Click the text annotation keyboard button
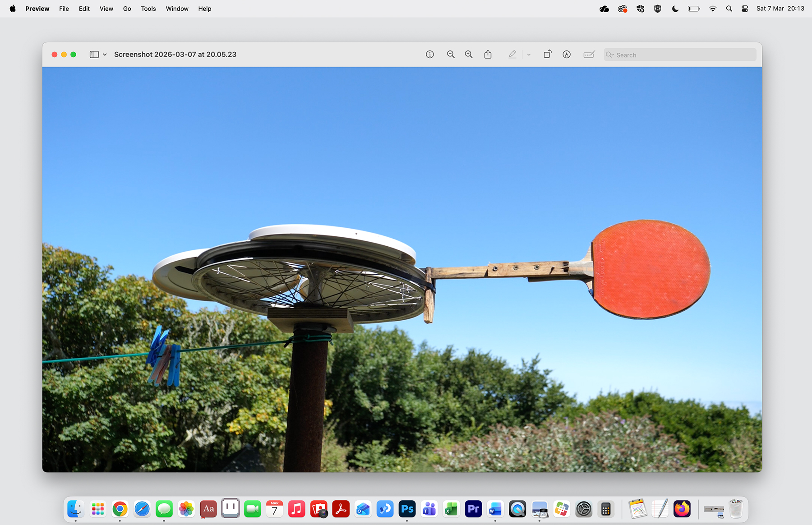Image resolution: width=812 pixels, height=525 pixels. click(x=589, y=54)
